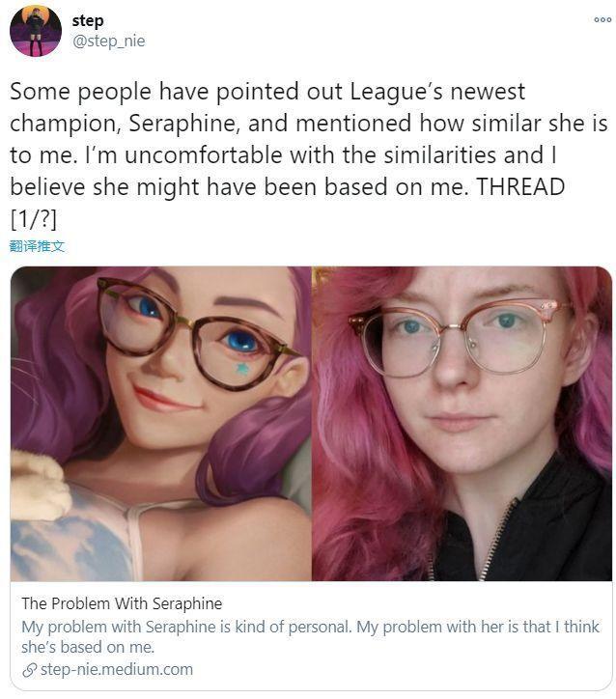Click the article preview description text
616x699 pixels.
coord(310,636)
